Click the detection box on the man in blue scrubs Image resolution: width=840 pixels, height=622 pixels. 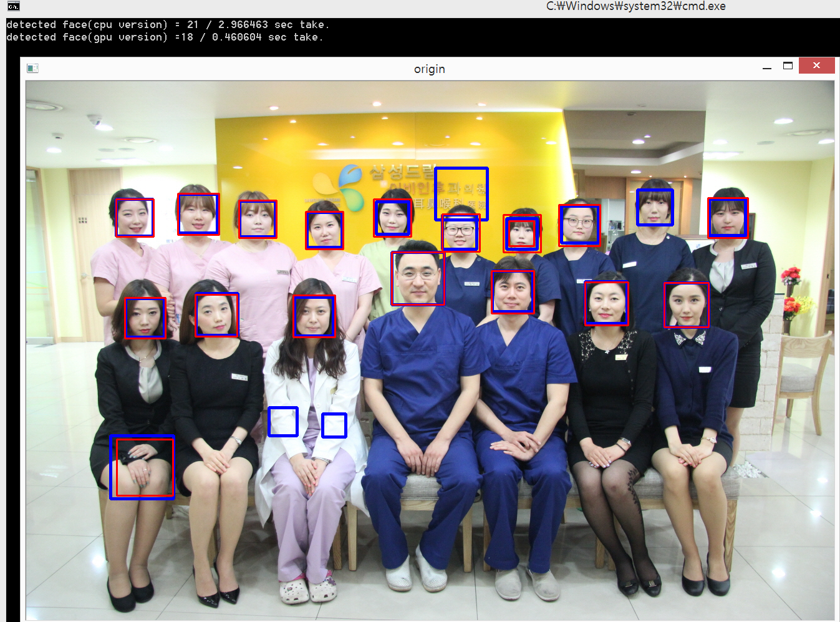click(x=513, y=293)
